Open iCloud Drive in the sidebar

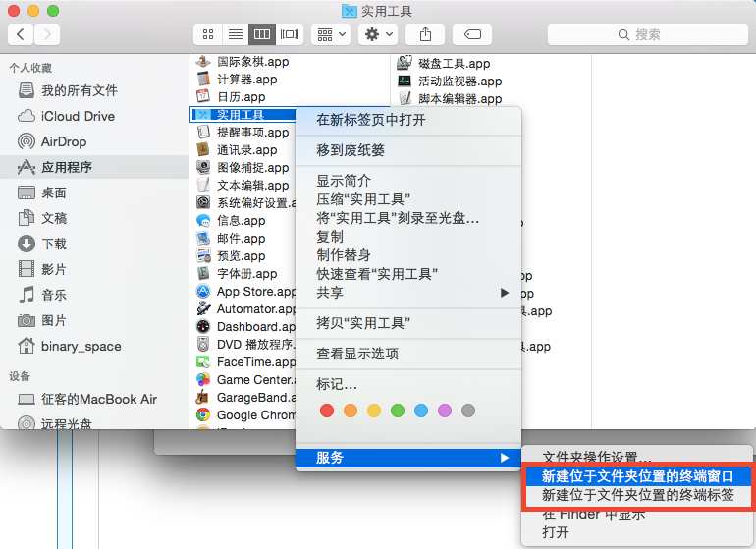[94, 116]
